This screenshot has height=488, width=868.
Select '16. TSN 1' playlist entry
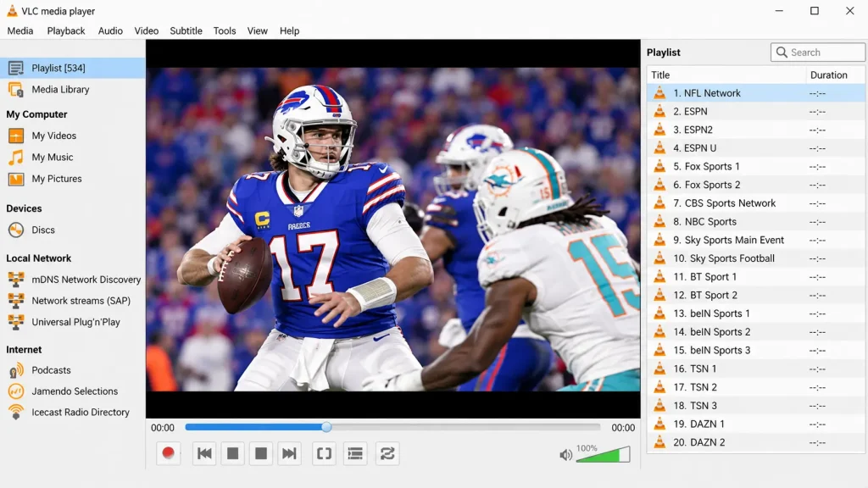755,369
